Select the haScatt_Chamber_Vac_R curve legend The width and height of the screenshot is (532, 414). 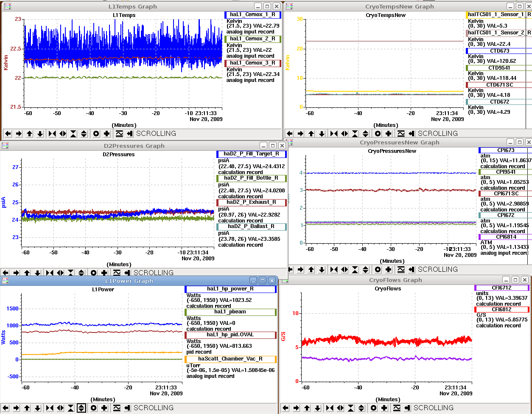coord(231,359)
